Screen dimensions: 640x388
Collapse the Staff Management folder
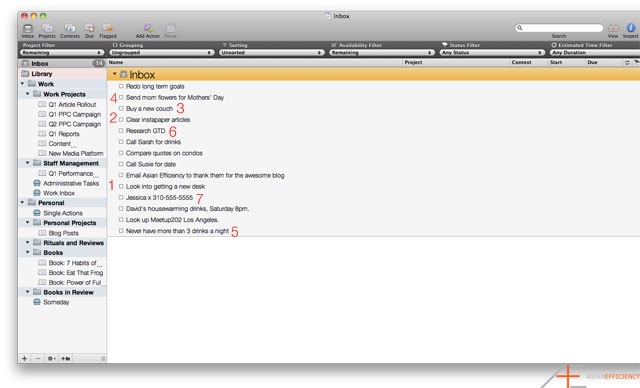click(28, 163)
